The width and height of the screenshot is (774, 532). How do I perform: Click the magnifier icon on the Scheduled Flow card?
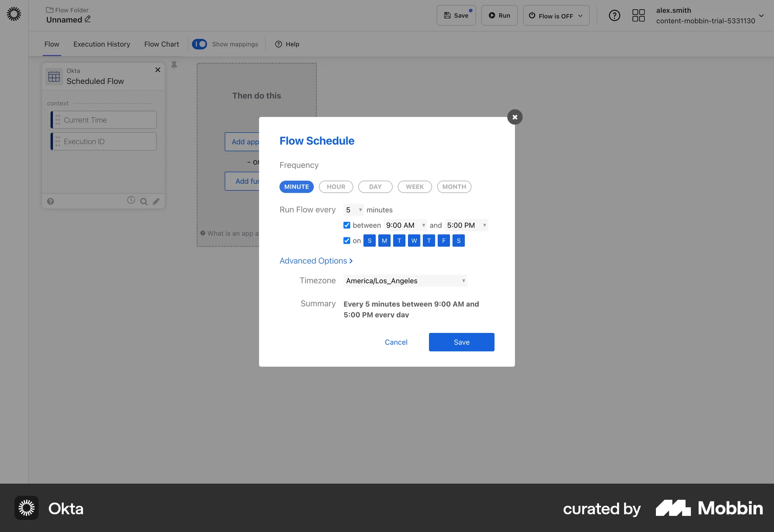[x=144, y=201]
